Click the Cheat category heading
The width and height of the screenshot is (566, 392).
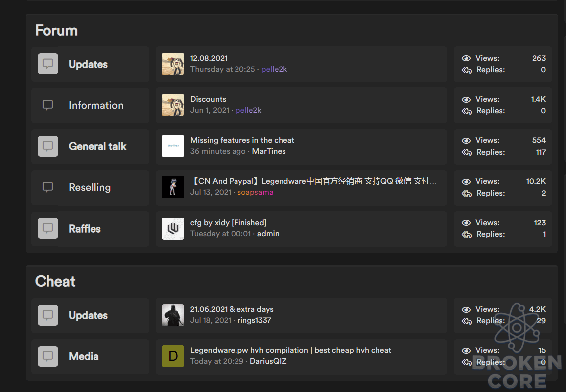pos(55,281)
